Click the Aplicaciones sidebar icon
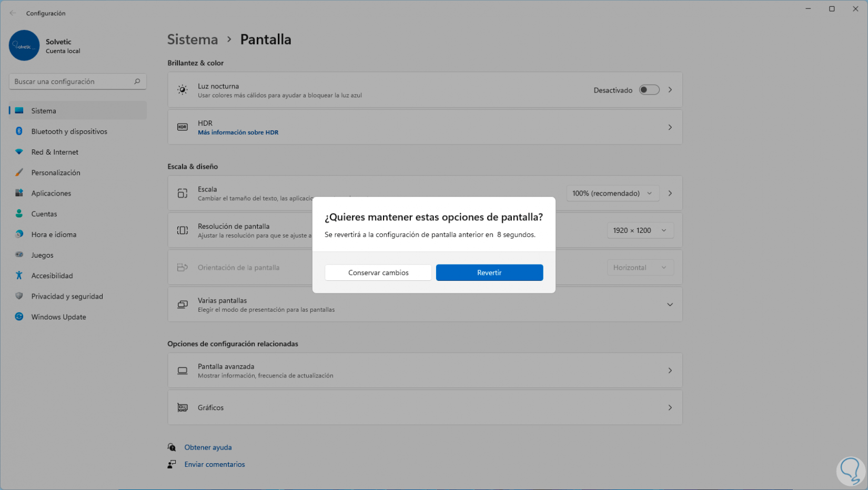Screen dimensions: 868x490 coord(19,193)
